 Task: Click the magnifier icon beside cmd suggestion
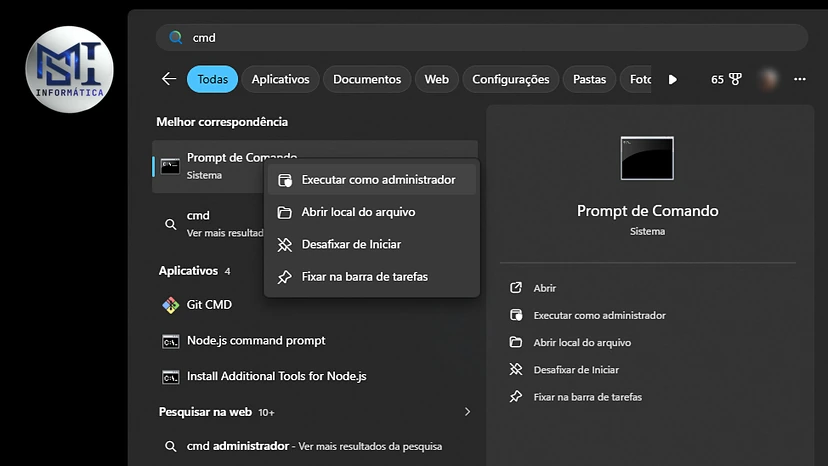[x=170, y=224]
